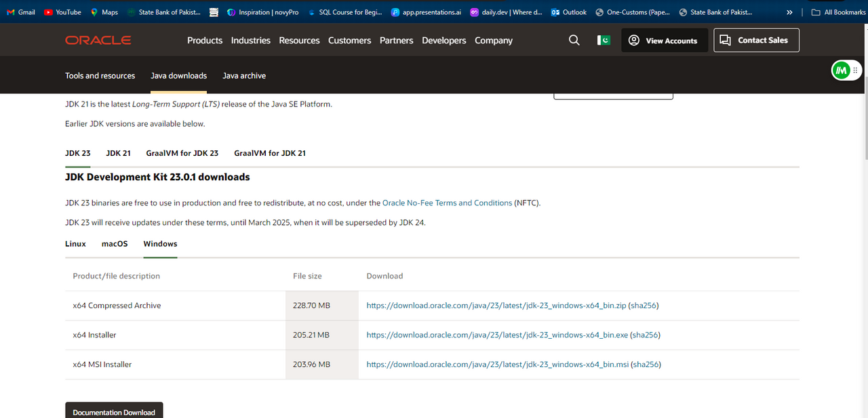Click the green IM extension badge

click(x=841, y=70)
